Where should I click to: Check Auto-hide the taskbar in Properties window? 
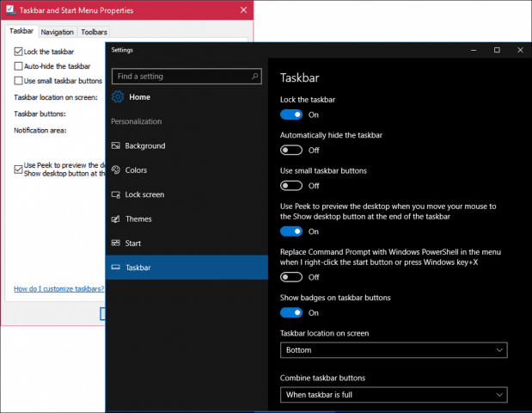point(18,66)
